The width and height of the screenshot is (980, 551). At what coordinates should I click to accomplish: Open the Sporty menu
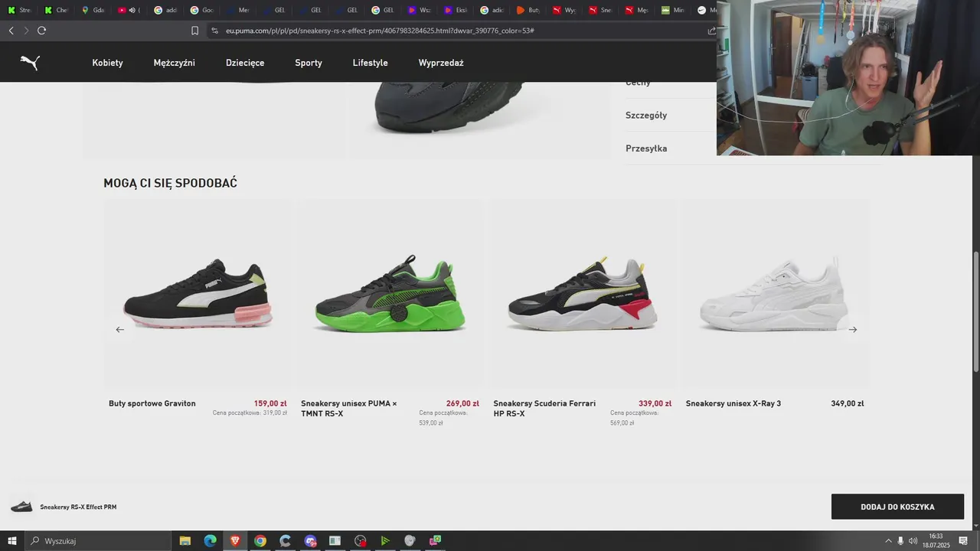pos(309,63)
